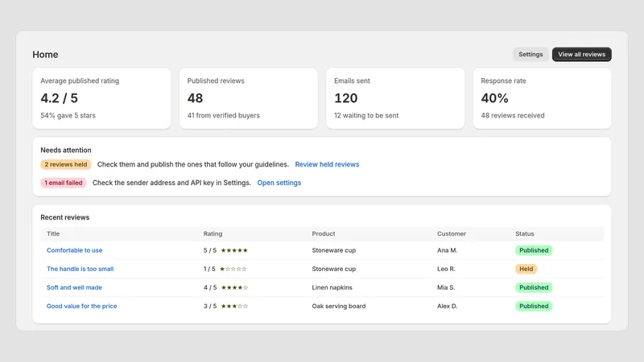The width and height of the screenshot is (644, 362).
Task: Click the '2 reviews held' badge
Action: pos(66,164)
